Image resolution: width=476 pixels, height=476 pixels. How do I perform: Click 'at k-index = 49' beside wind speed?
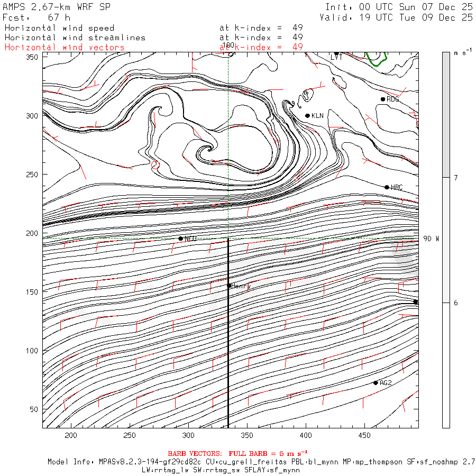point(261,28)
